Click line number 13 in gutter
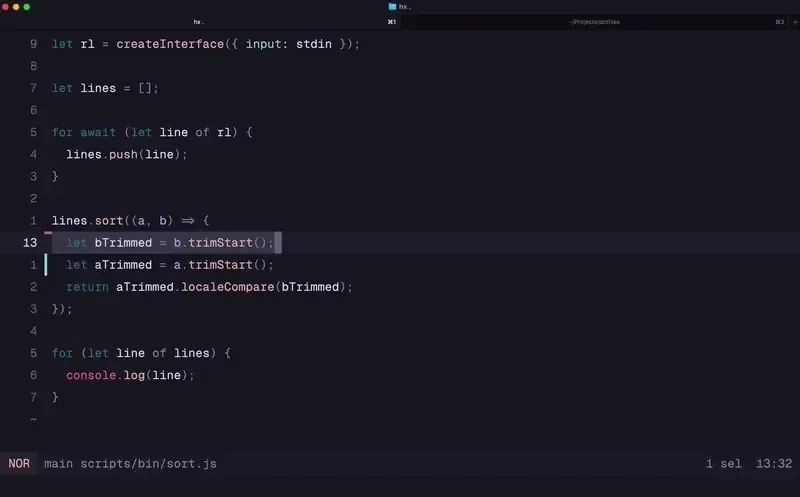This screenshot has width=800, height=497. (29, 243)
